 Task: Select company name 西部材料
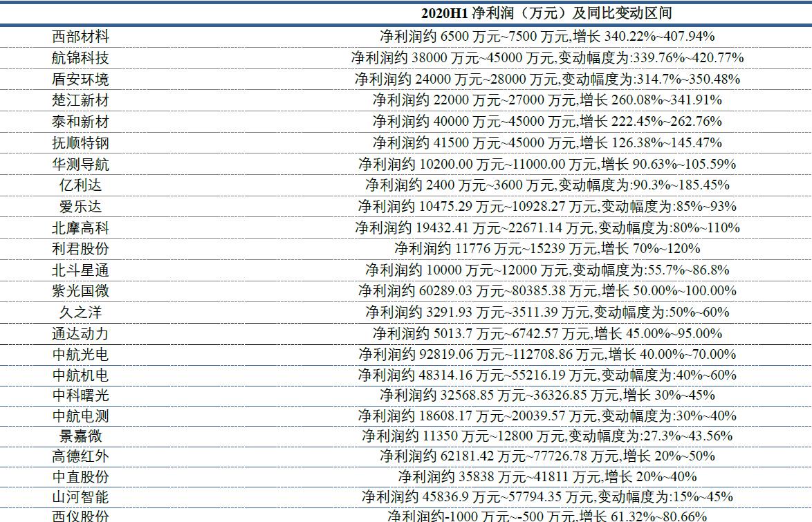80,36
